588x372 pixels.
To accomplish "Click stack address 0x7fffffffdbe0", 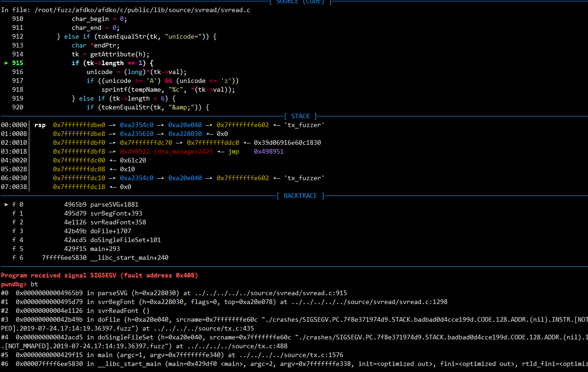I will click(x=79, y=125).
